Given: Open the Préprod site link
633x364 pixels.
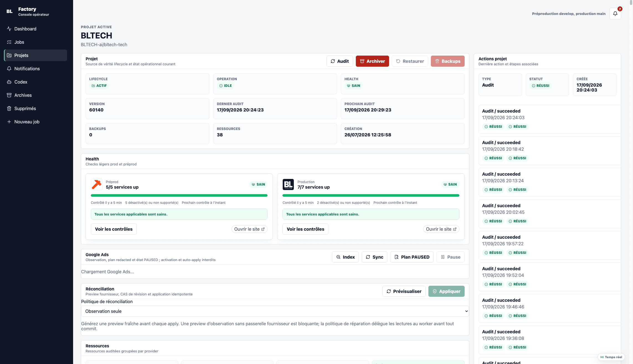Looking at the screenshot, I should (249, 229).
